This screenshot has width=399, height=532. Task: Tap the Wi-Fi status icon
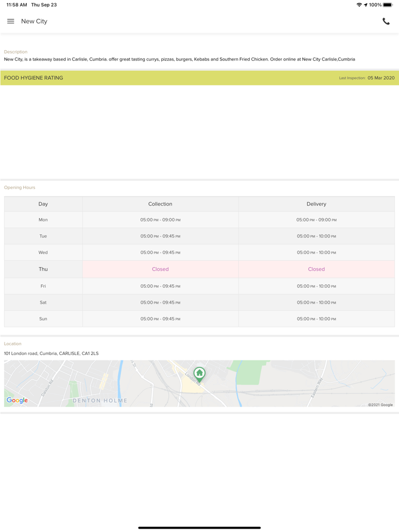pyautogui.click(x=359, y=5)
